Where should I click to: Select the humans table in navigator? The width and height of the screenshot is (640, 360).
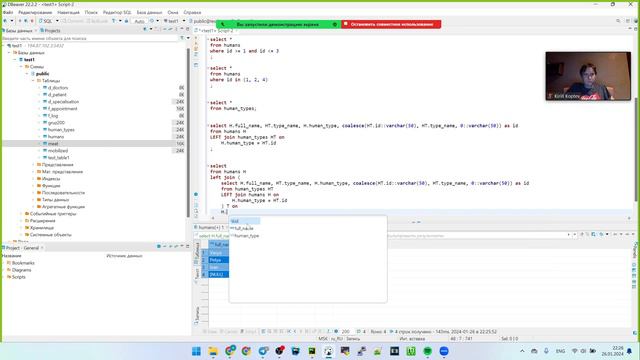tap(56, 137)
